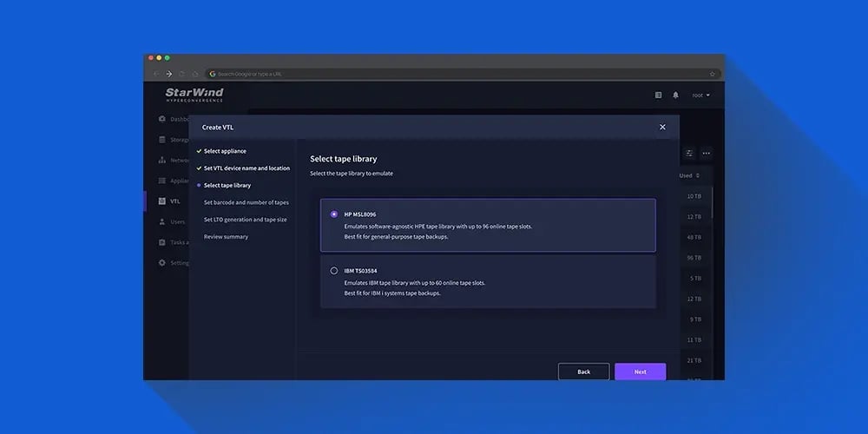Open the Settings gear icon

pyautogui.click(x=162, y=263)
